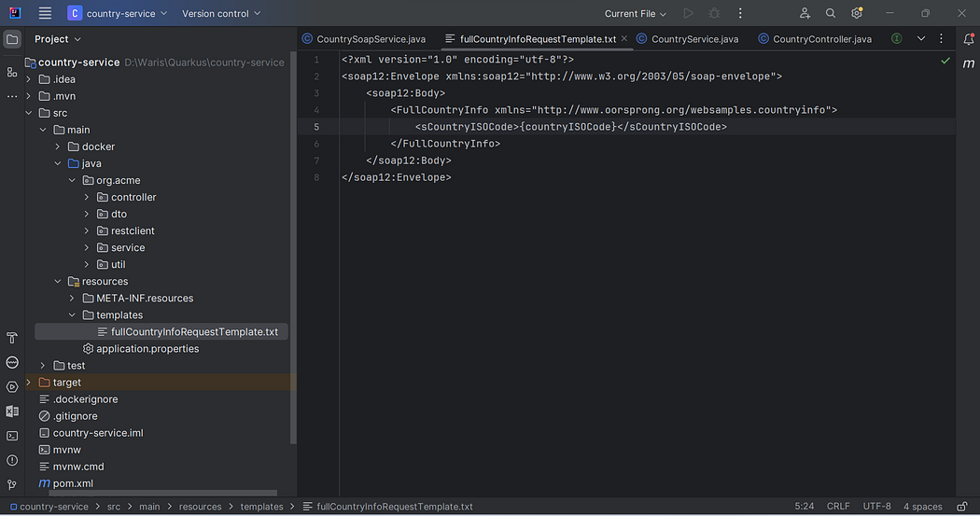
Task: Click line number 8 in gutter
Action: pyautogui.click(x=317, y=177)
